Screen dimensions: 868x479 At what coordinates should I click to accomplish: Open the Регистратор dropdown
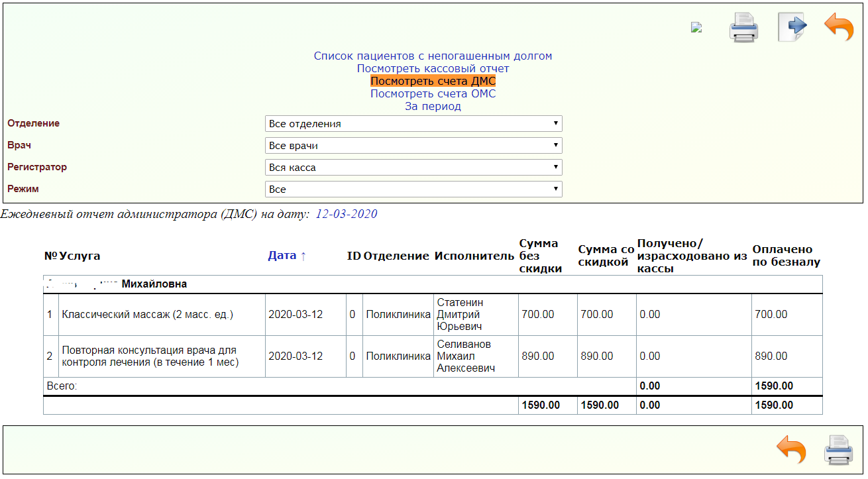(413, 168)
